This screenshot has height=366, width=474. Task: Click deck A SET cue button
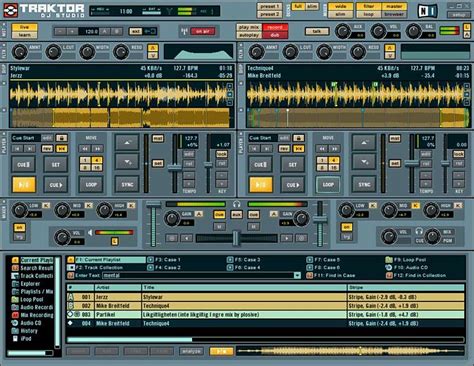click(x=56, y=164)
